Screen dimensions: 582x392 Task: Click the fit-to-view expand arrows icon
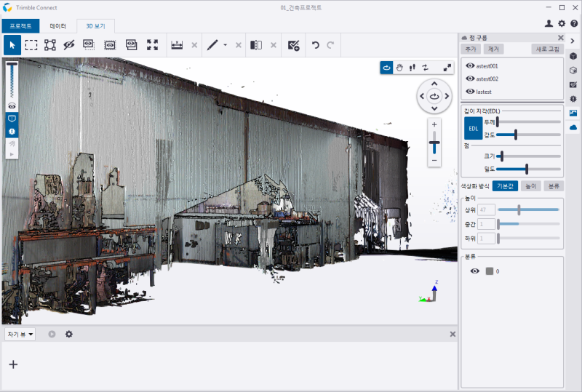pyautogui.click(x=152, y=45)
